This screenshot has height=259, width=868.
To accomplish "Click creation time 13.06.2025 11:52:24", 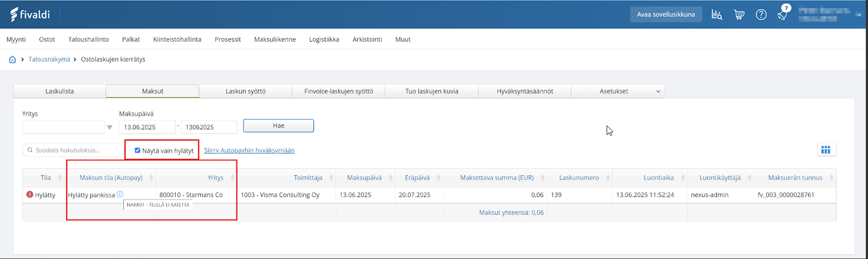I will [645, 195].
